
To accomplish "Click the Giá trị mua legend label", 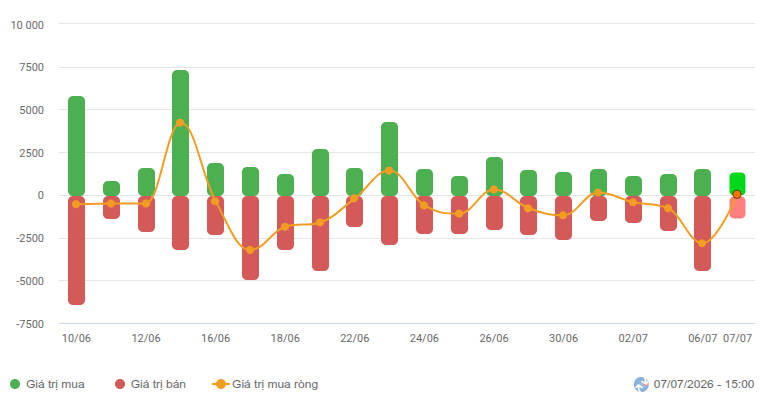I will pos(55,384).
